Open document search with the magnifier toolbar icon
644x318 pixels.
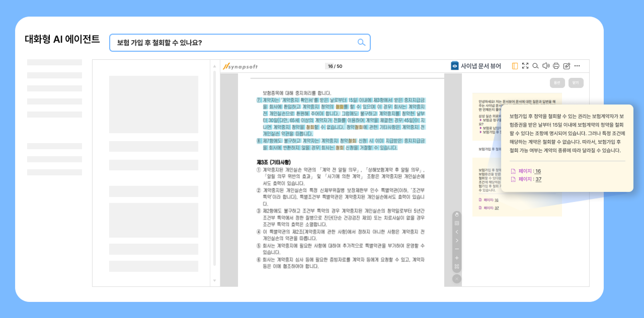point(535,66)
